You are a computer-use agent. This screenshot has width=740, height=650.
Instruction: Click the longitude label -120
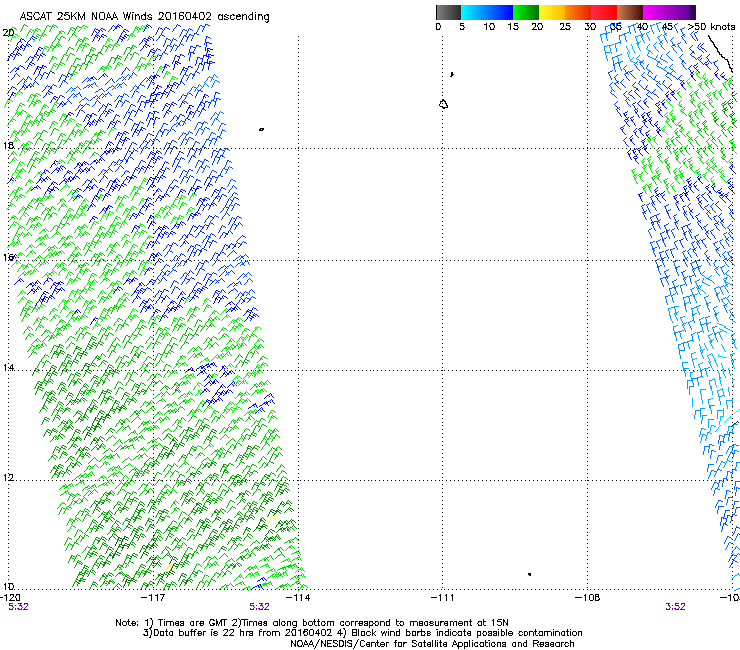point(10,598)
